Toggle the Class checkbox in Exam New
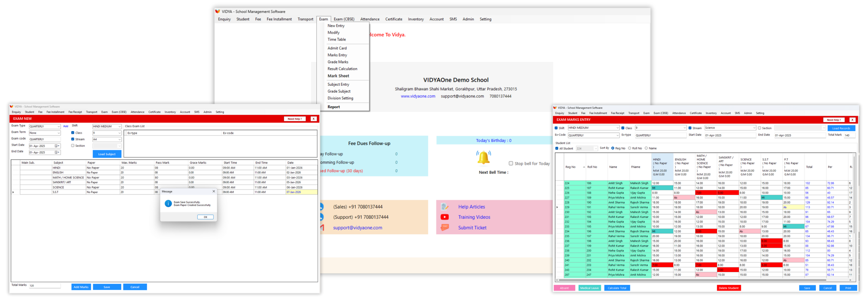This screenshot has width=868, height=299. (73, 133)
